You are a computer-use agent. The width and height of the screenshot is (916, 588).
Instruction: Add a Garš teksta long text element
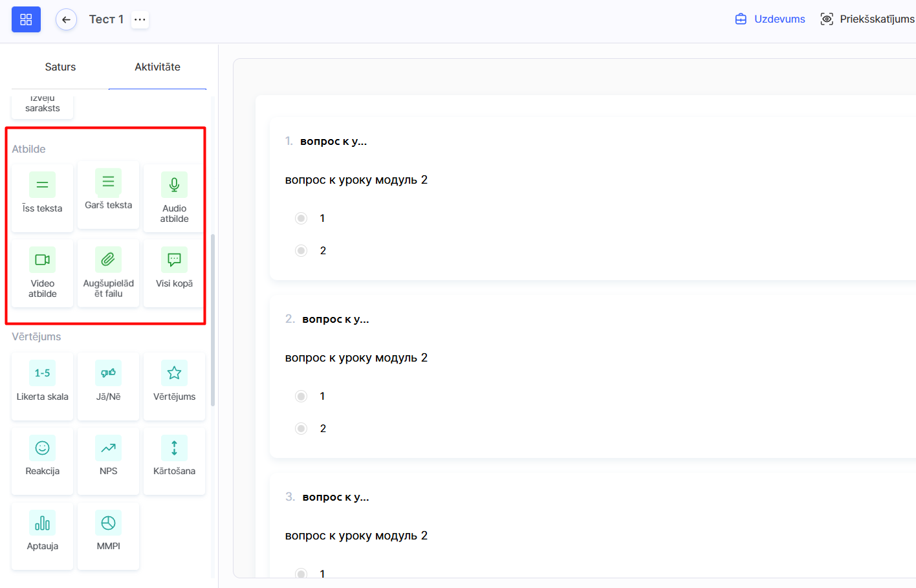[108, 182]
